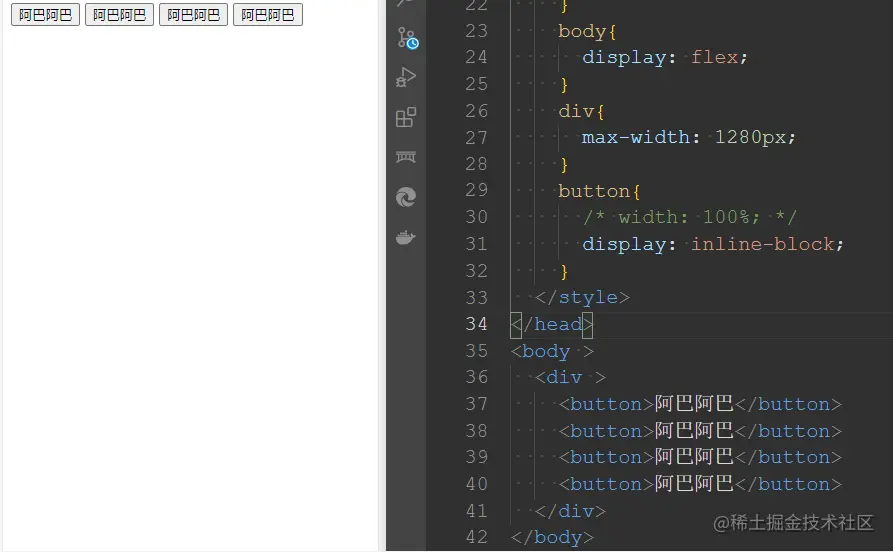Click the closing '</div>' tag

pyautogui.click(x=570, y=511)
